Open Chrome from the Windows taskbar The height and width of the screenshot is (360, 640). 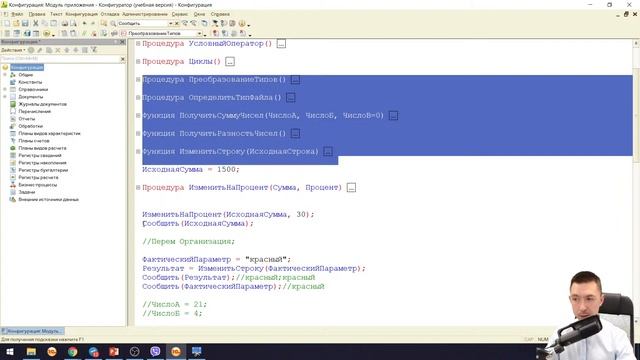tap(73, 351)
